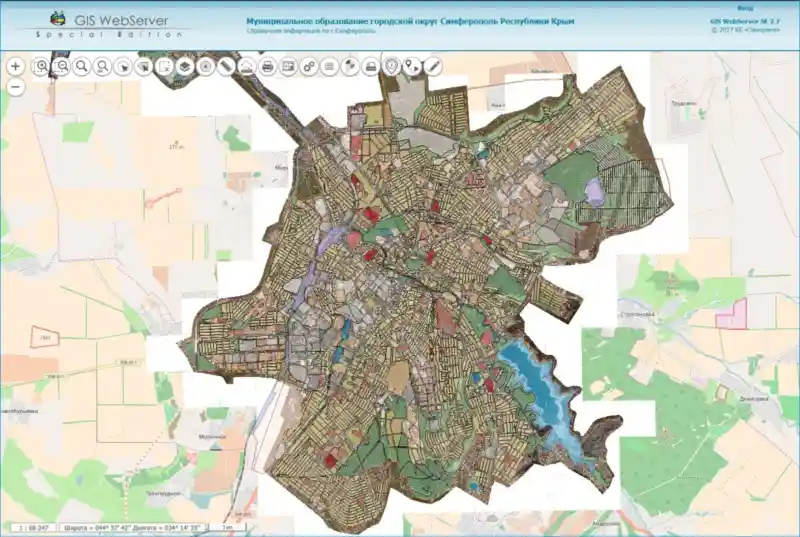Click the Симферополь municipality title heading
The image size is (800, 537).
pyautogui.click(x=410, y=21)
